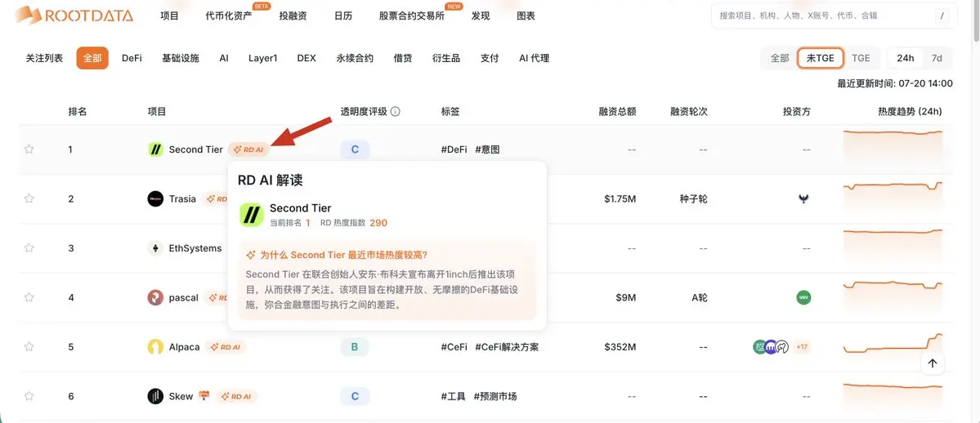This screenshot has height=423, width=980.
Task: Click transparency rating info icon
Action: pyautogui.click(x=395, y=112)
